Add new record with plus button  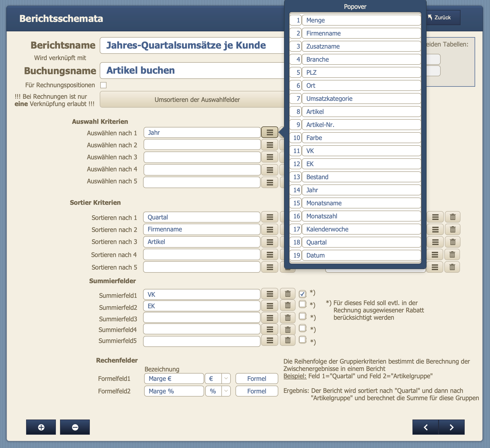click(41, 427)
